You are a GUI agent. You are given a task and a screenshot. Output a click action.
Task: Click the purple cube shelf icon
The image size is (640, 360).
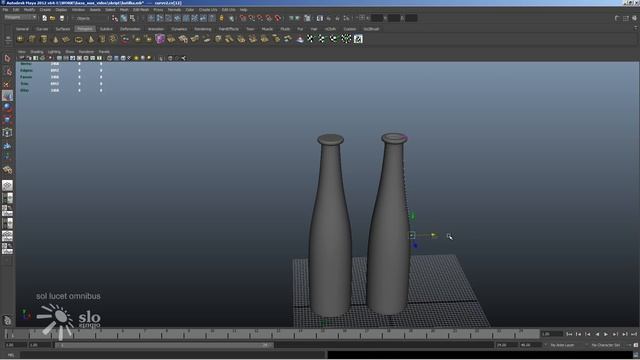click(x=160, y=39)
